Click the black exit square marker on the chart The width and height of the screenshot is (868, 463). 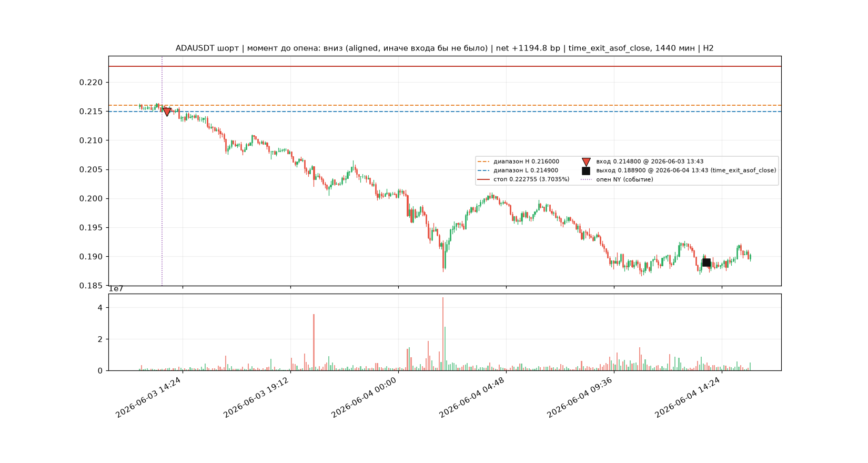[706, 263]
